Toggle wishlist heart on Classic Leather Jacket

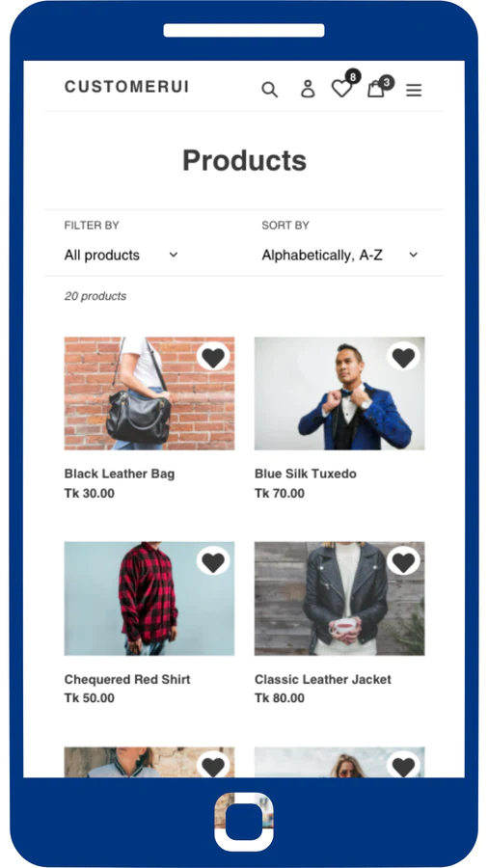point(403,562)
